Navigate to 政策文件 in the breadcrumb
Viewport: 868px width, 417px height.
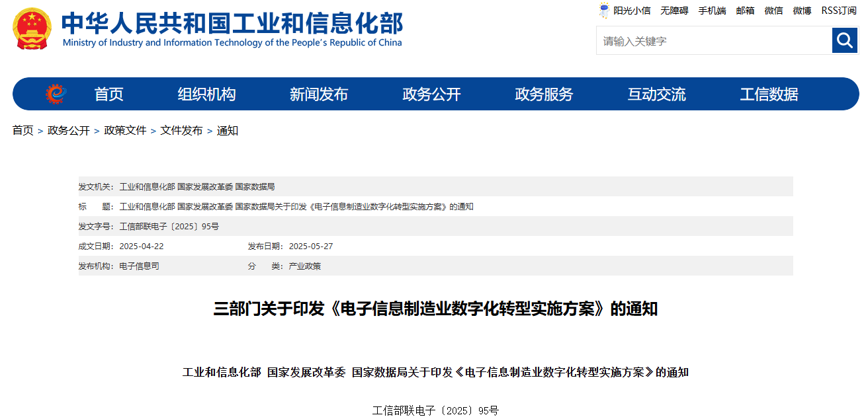coord(126,130)
